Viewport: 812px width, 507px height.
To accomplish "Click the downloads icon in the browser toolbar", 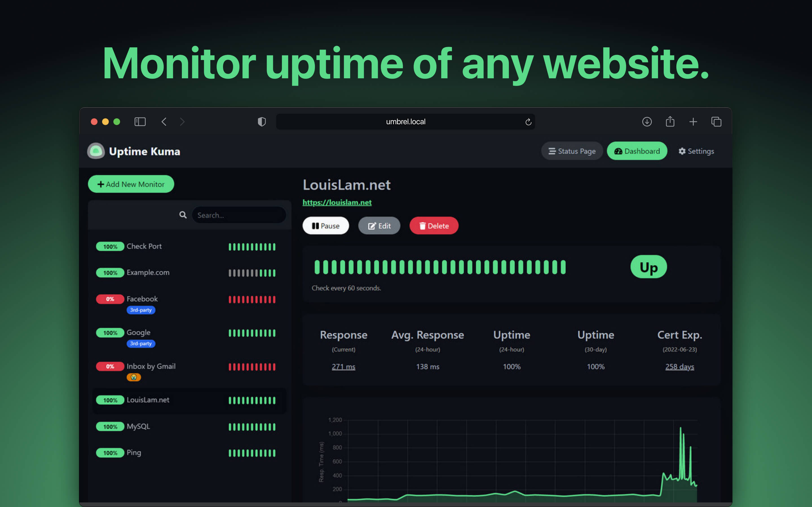I will click(x=647, y=121).
